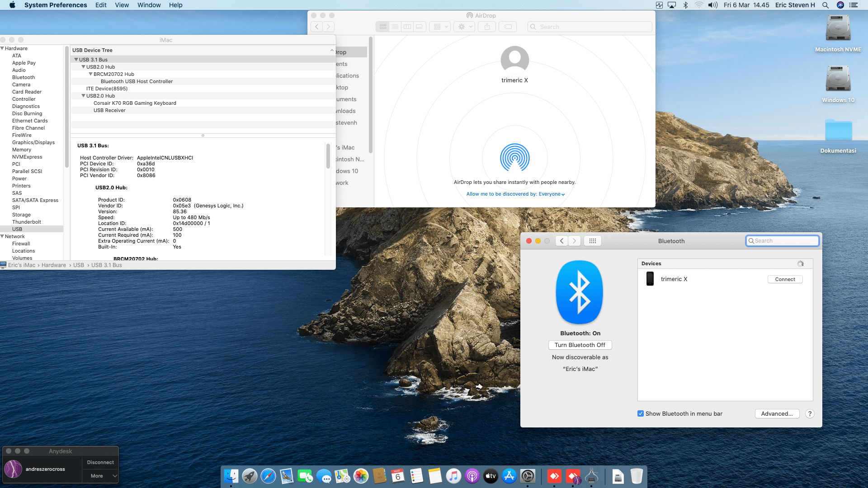This screenshot has width=868, height=488.
Task: Open Show All preferences grid icon
Action: 592,241
